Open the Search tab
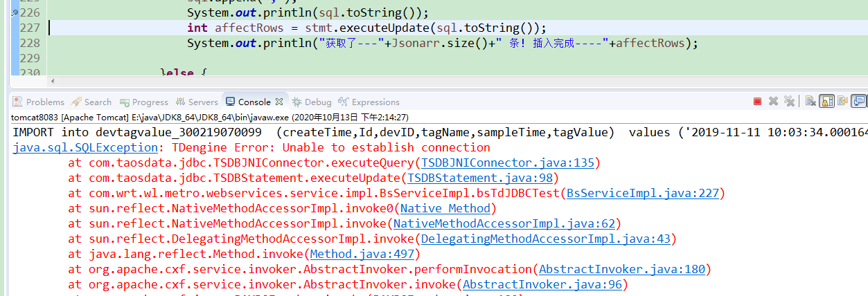This screenshot has height=296, width=868. tap(91, 102)
